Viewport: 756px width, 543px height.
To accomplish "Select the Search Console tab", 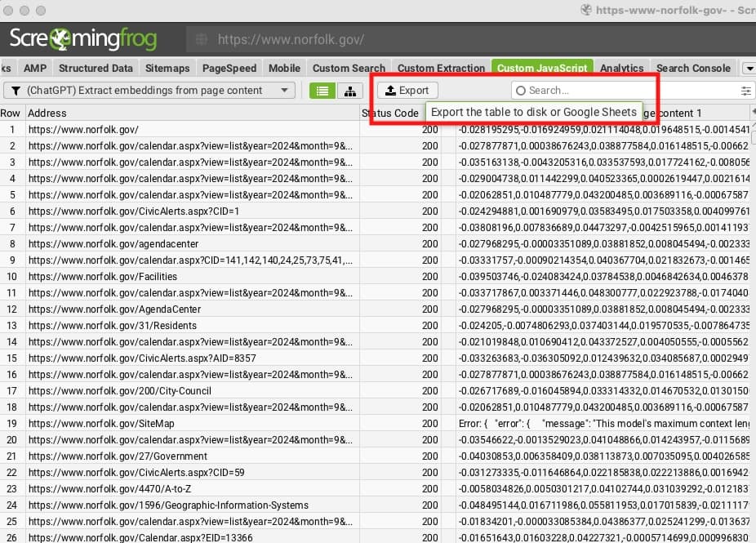I will tap(693, 68).
